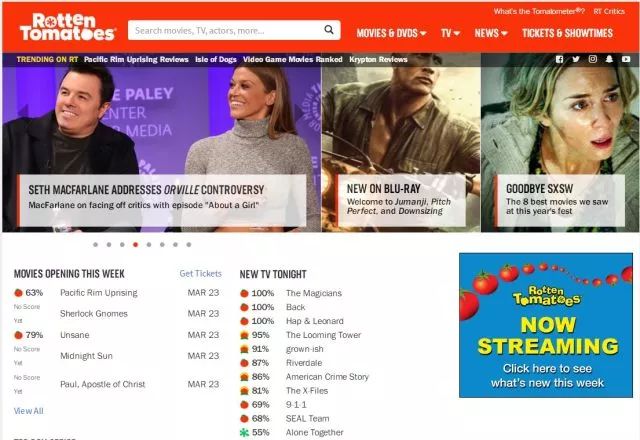Open the RT Critics link
The height and width of the screenshot is (440, 640).
click(609, 11)
